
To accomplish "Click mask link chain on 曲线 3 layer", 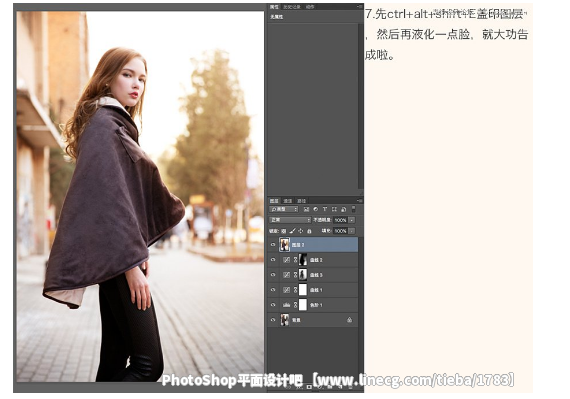I will tap(295, 275).
